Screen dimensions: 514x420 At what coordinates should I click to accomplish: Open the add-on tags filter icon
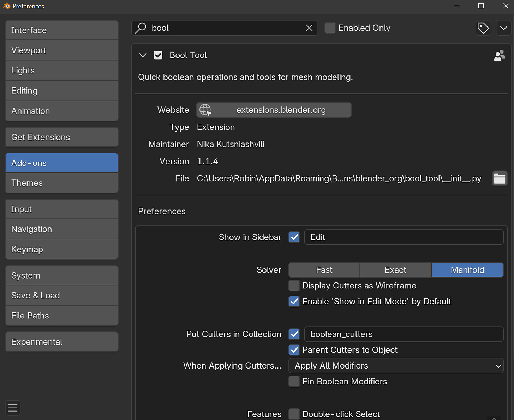point(483,28)
